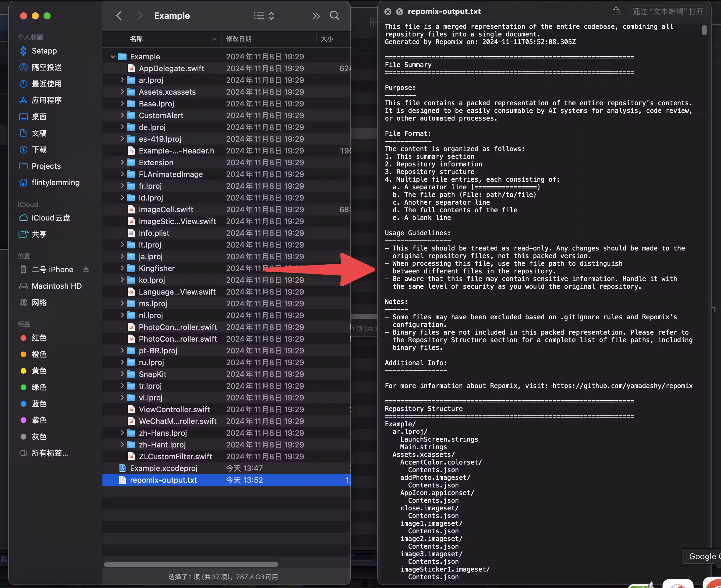Close the repomix-output.txt preview panel

click(388, 11)
